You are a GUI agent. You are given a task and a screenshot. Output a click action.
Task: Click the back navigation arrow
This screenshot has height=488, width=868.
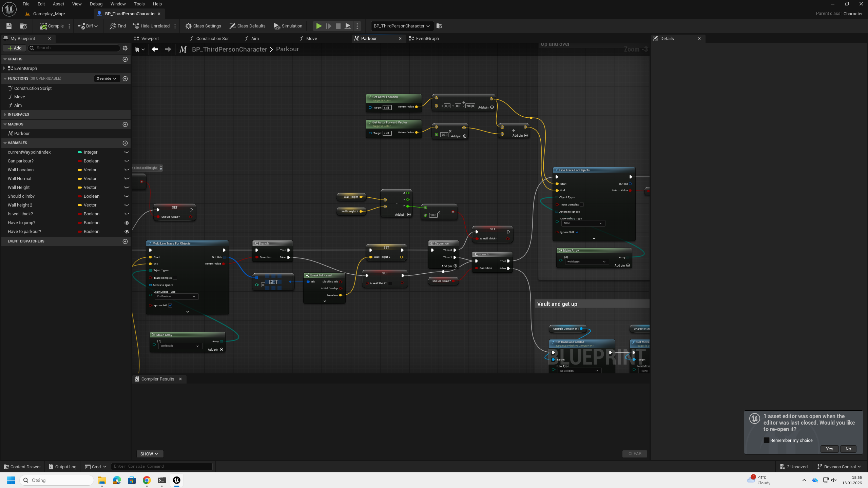(155, 49)
